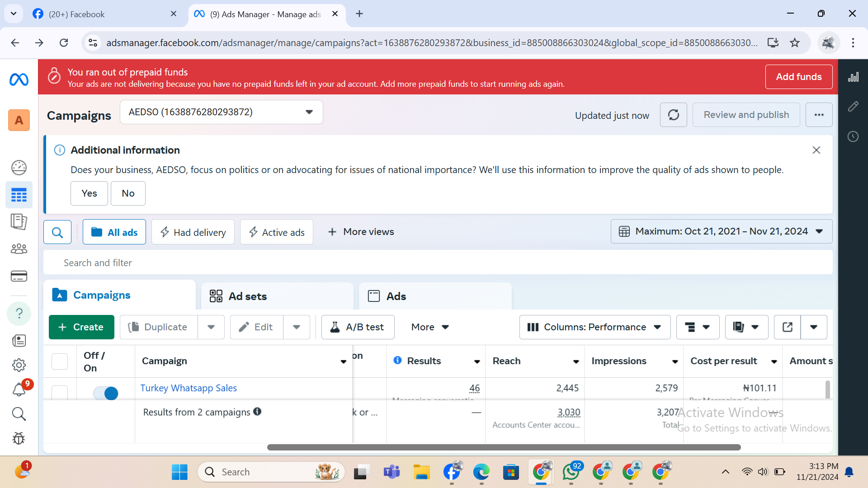Open edit pencil icon on right rail
Viewport: 868px width, 488px height.
(x=853, y=107)
